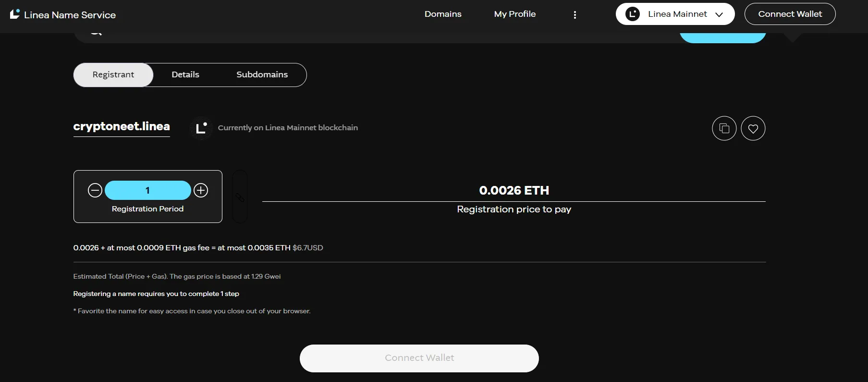Switch to the Details tab
The height and width of the screenshot is (382, 868).
[185, 75]
